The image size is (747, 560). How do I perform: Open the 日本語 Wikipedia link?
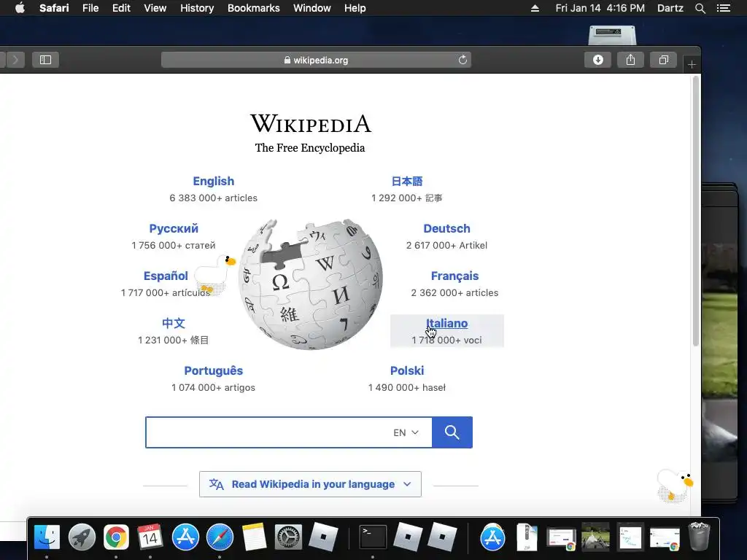coord(407,181)
